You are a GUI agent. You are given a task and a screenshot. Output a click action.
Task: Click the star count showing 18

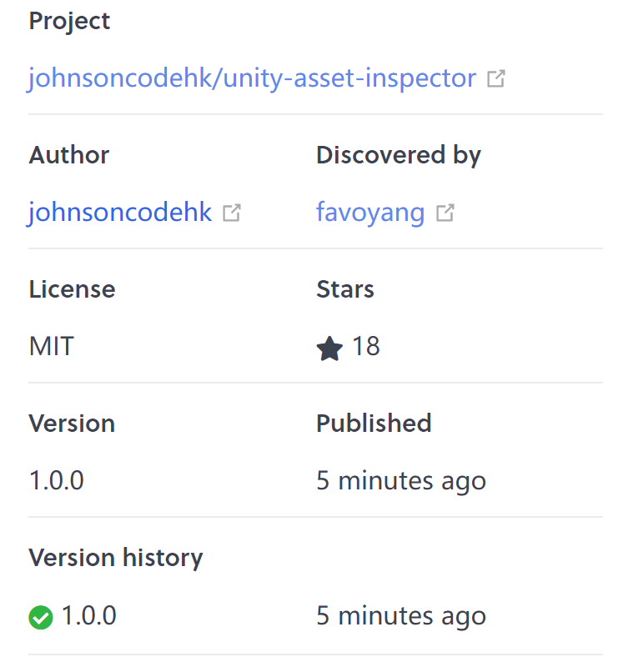[x=367, y=347]
